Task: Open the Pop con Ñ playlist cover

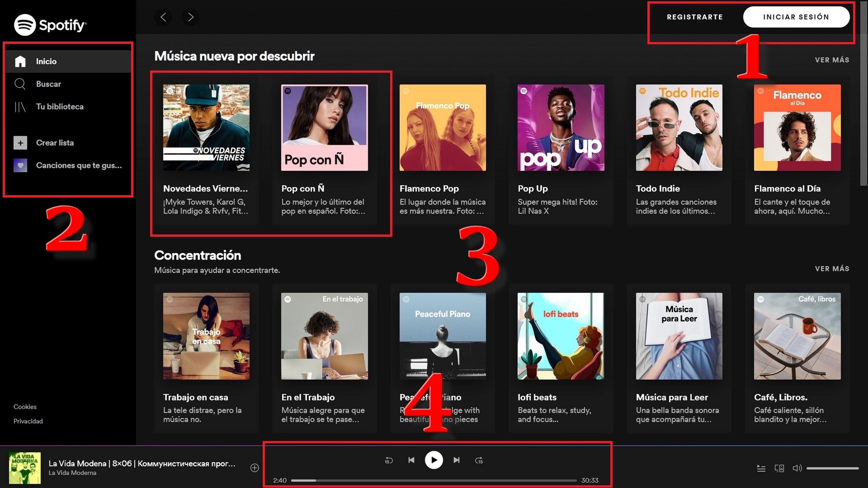Action: click(x=325, y=128)
